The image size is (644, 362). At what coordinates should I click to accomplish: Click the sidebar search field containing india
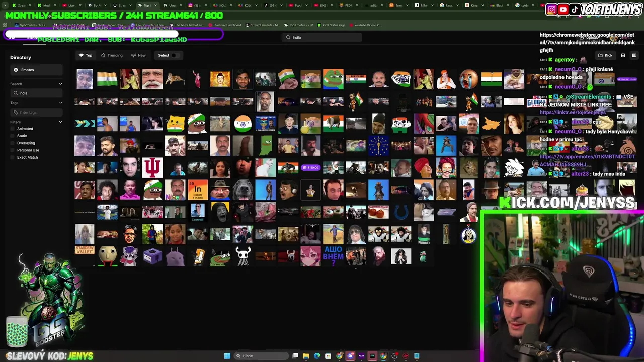pyautogui.click(x=36, y=93)
